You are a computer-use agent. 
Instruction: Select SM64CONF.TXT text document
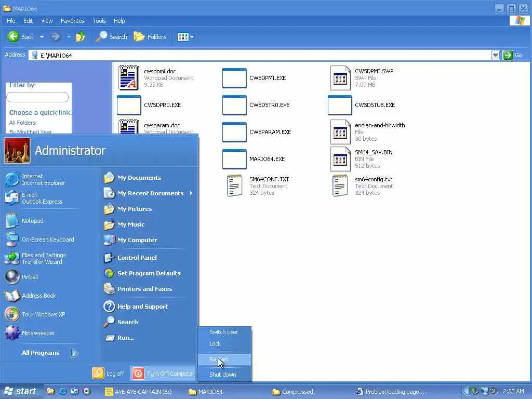point(258,185)
